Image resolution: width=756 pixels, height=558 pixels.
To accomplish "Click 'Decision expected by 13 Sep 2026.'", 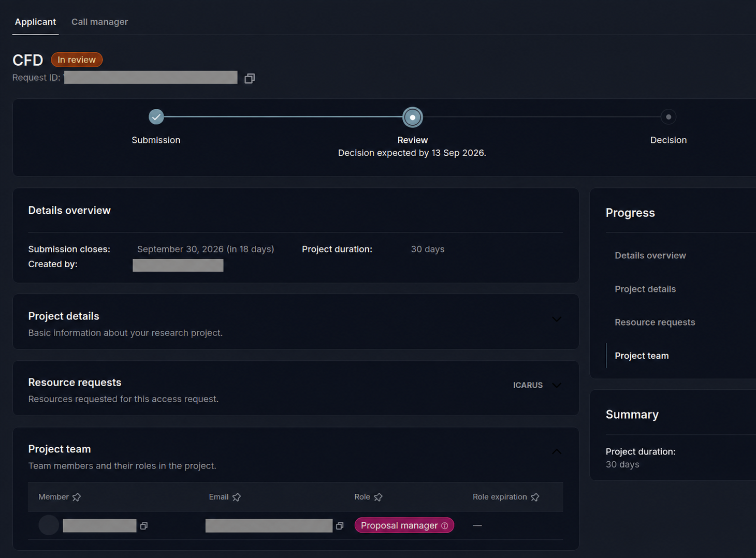I will [x=412, y=153].
